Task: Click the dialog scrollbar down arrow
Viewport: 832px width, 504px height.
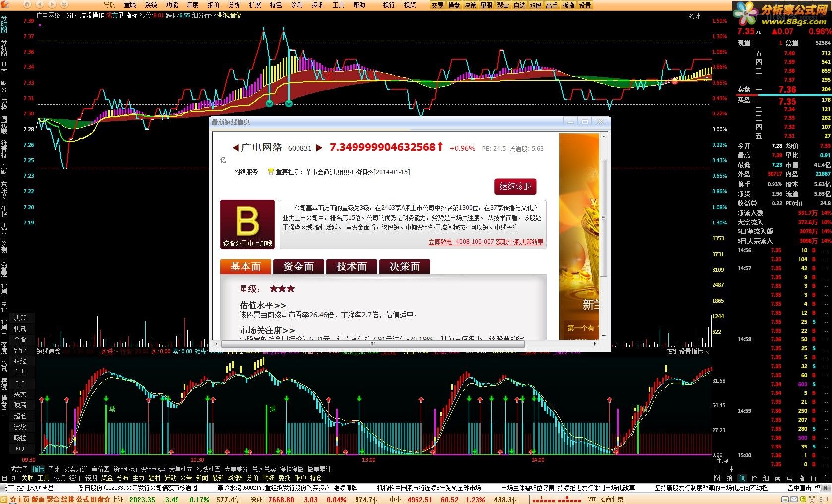Action: pyautogui.click(x=603, y=336)
